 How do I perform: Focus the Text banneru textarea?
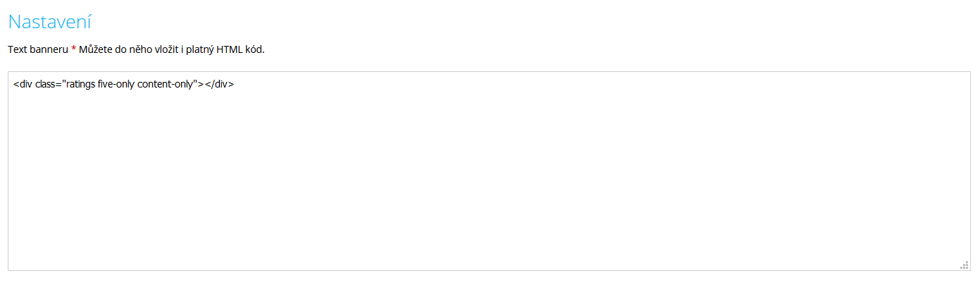[489, 171]
